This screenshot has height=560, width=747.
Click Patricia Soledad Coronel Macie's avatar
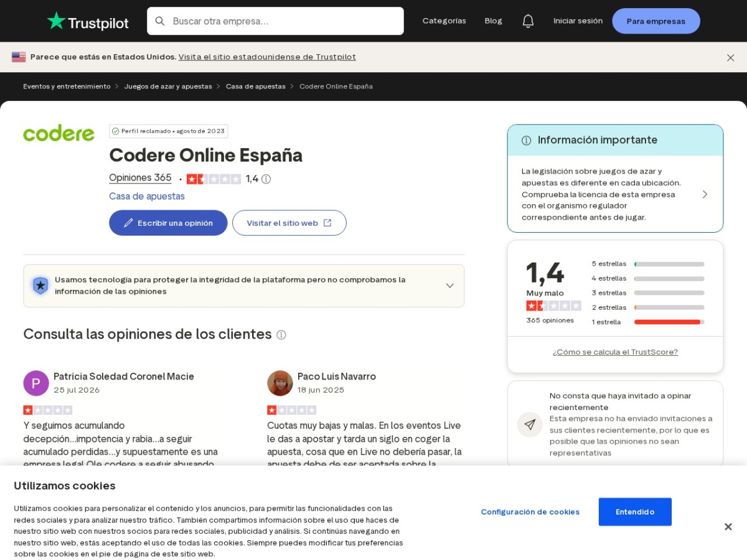(36, 383)
